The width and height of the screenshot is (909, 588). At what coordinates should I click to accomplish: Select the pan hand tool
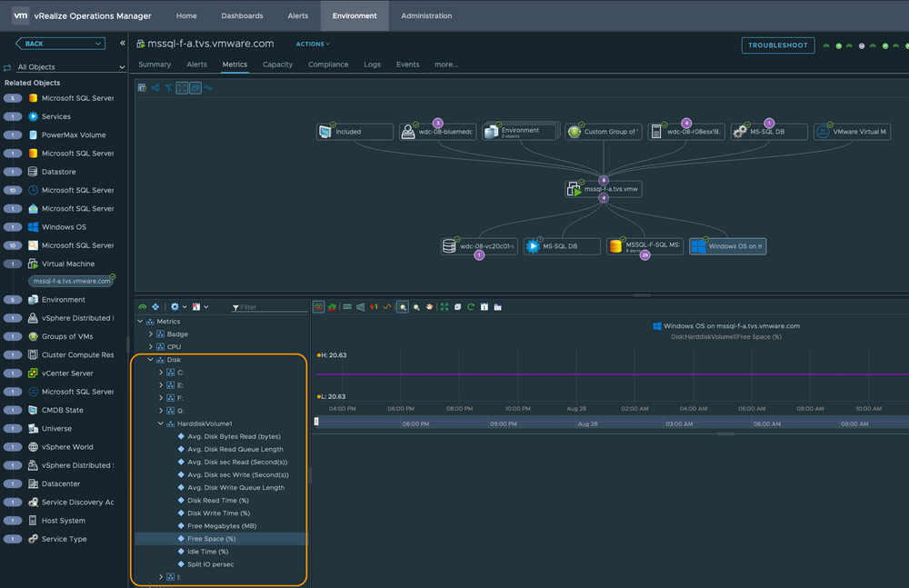point(430,307)
